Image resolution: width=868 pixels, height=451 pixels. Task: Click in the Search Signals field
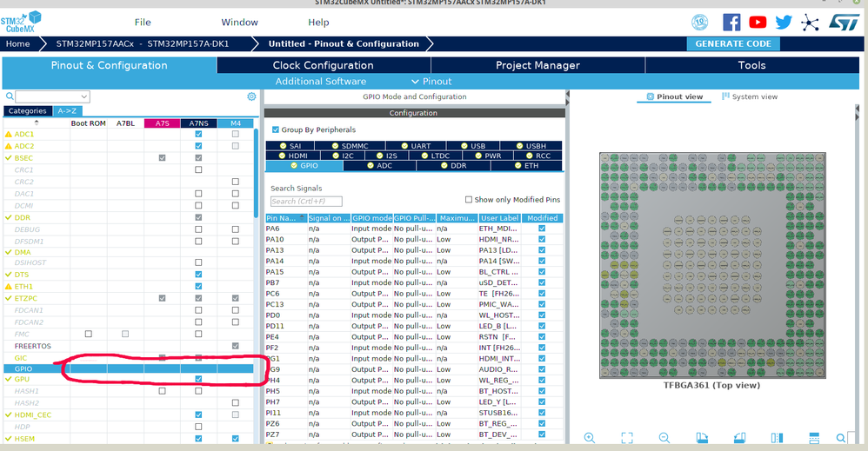tap(306, 202)
